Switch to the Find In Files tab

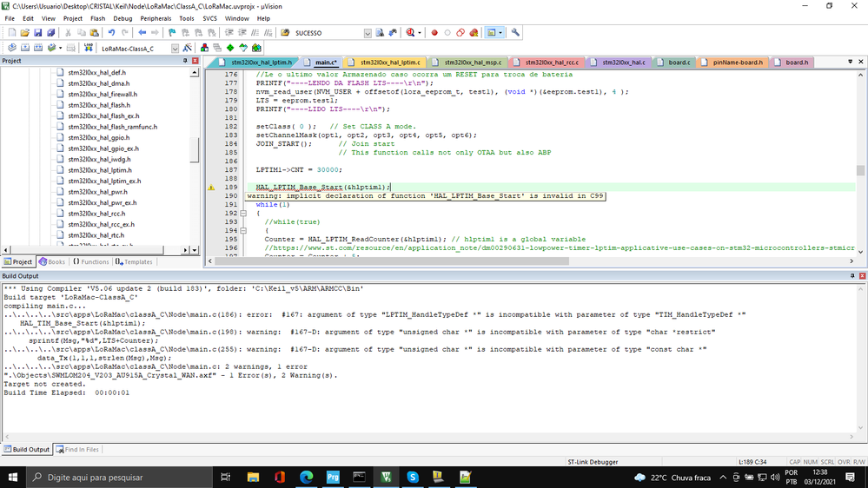77,449
